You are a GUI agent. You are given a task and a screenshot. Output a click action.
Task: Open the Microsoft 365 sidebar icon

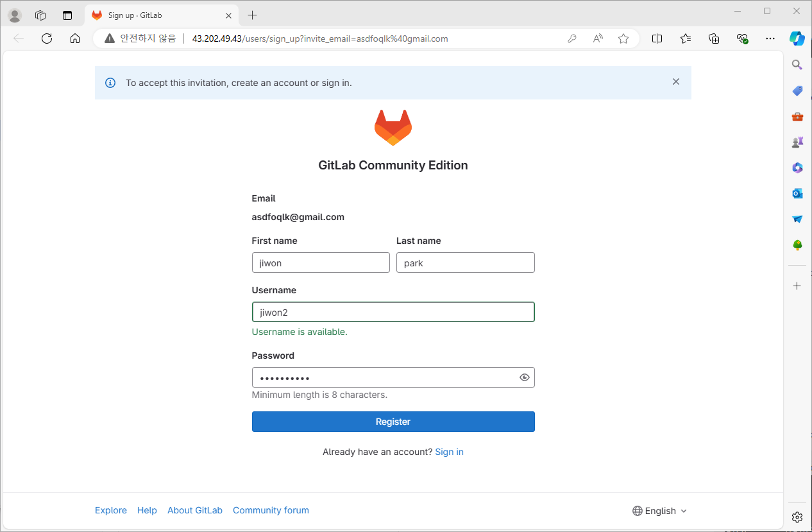[797, 167]
